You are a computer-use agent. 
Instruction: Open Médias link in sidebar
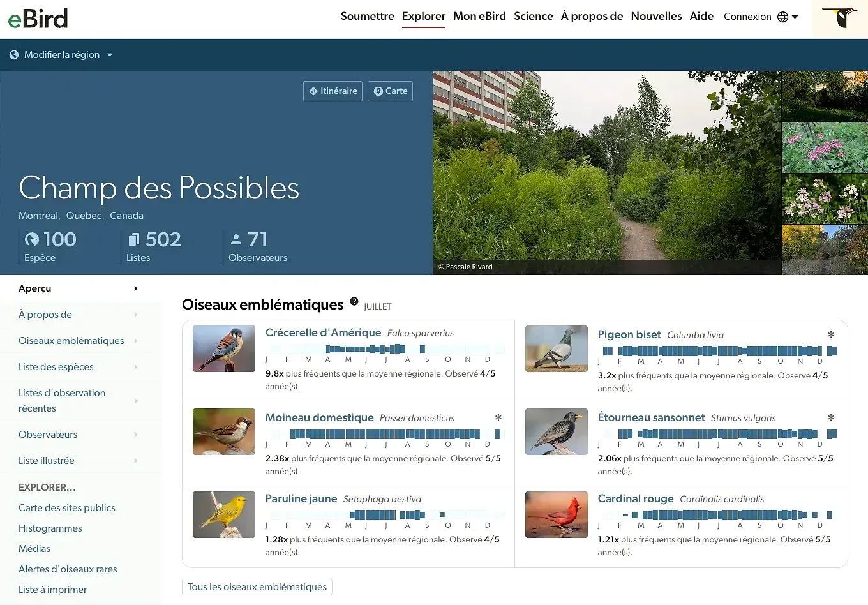click(34, 549)
